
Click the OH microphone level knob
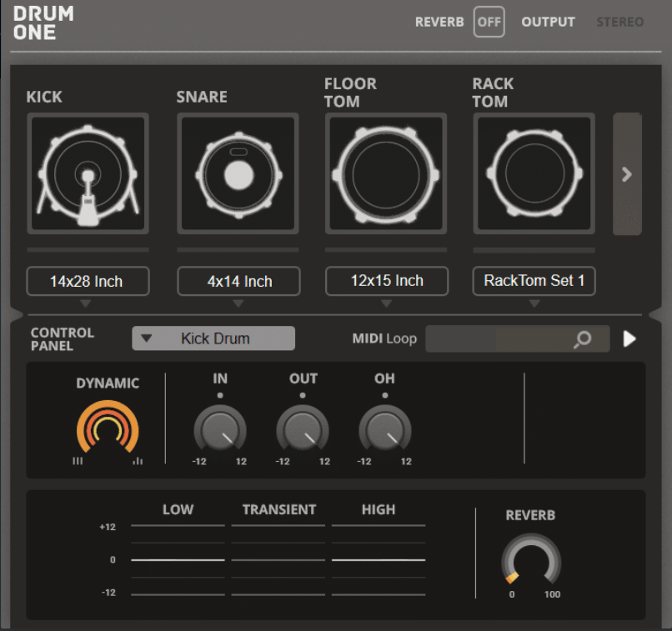click(x=385, y=429)
